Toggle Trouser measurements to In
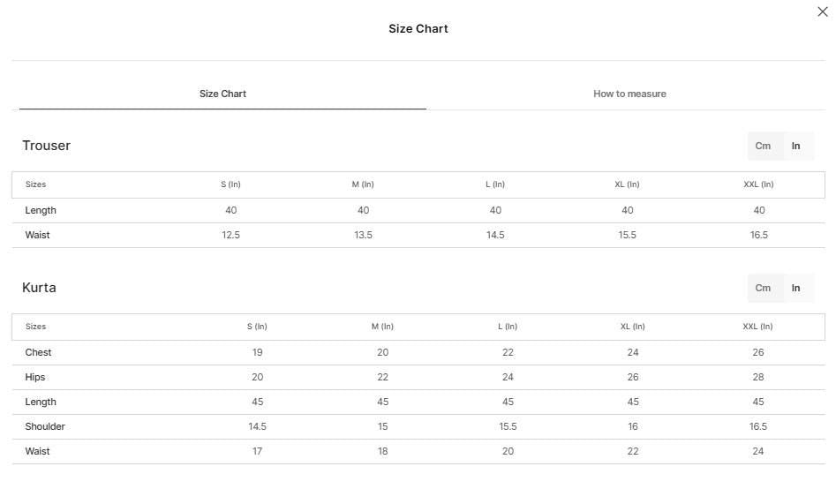The height and width of the screenshot is (504, 836). click(795, 147)
